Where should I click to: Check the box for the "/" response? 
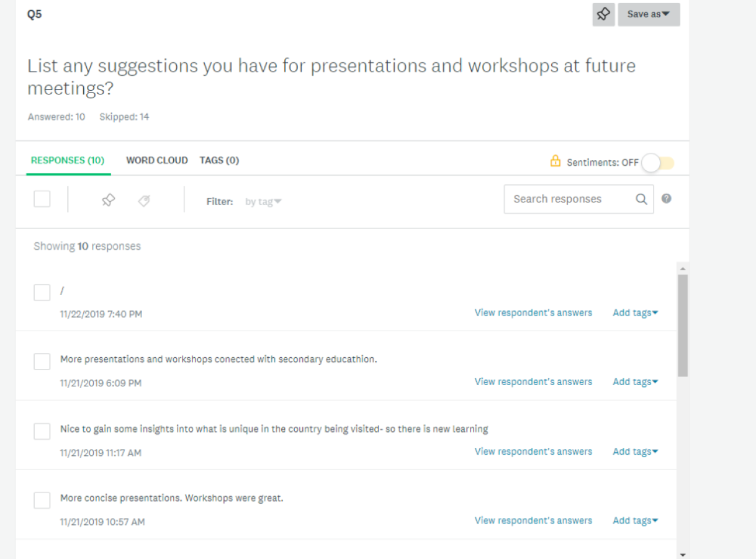(x=42, y=293)
